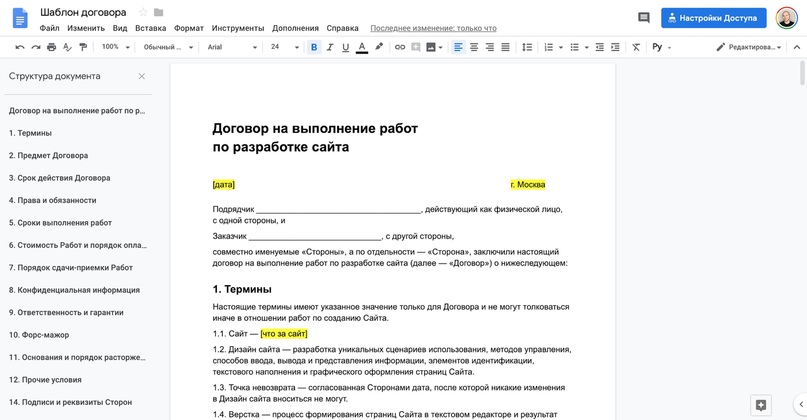Open paragraph style Обычный dropdown
This screenshot has height=420, width=807.
point(168,47)
